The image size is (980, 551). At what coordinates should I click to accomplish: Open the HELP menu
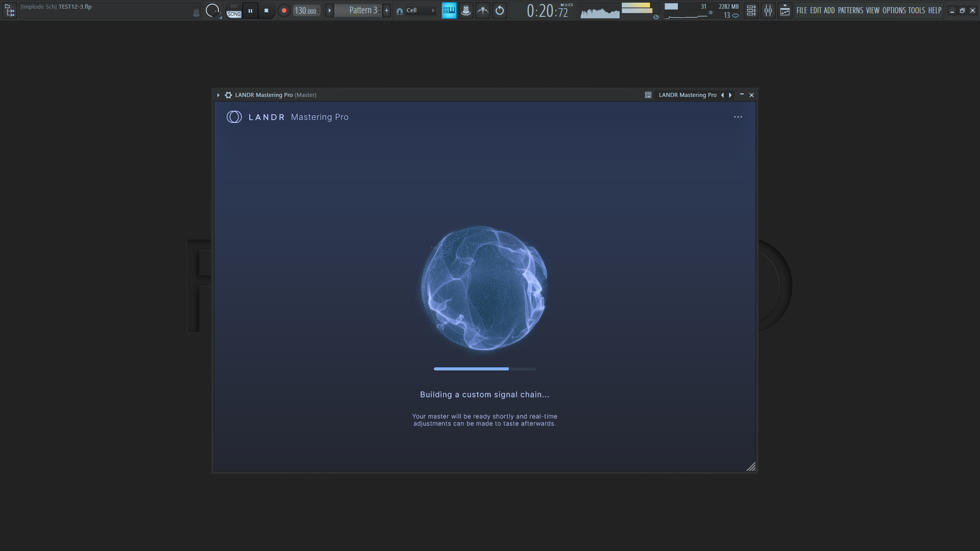coord(935,10)
